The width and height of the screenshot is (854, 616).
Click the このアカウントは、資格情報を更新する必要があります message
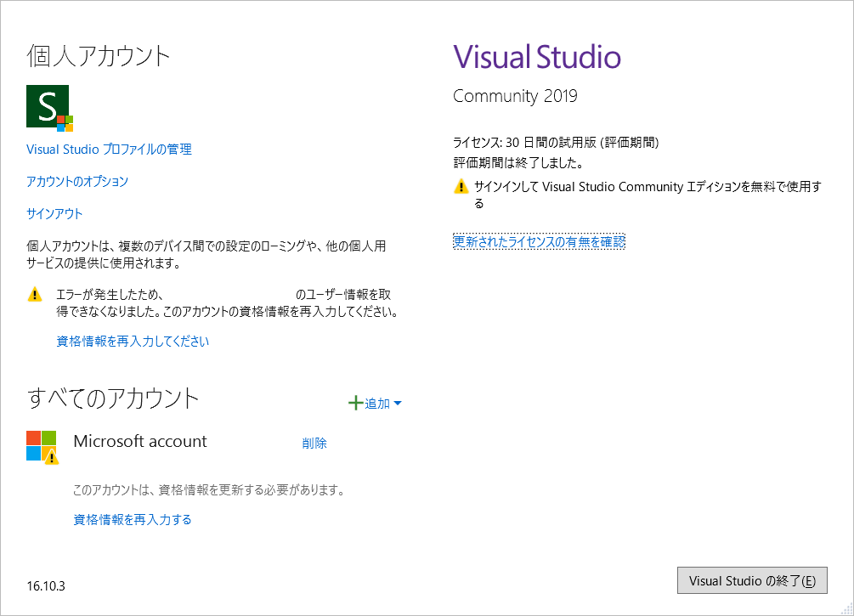pos(209,490)
